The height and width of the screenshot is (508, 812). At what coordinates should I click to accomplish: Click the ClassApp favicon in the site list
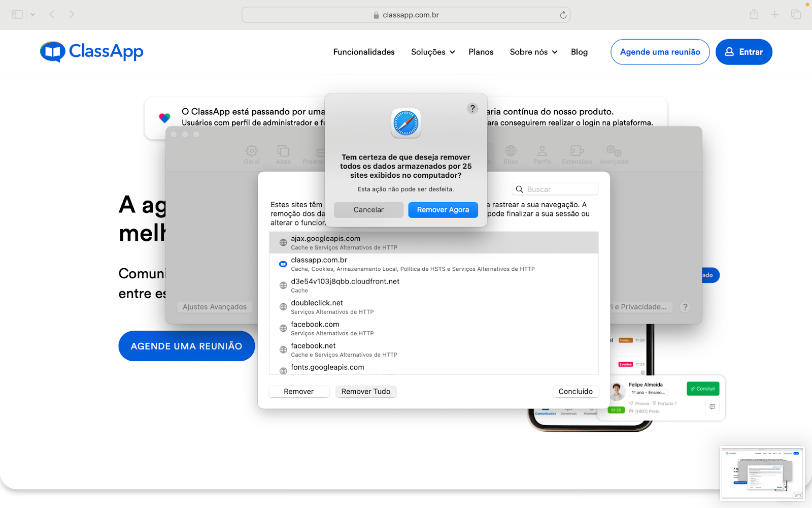pyautogui.click(x=283, y=264)
